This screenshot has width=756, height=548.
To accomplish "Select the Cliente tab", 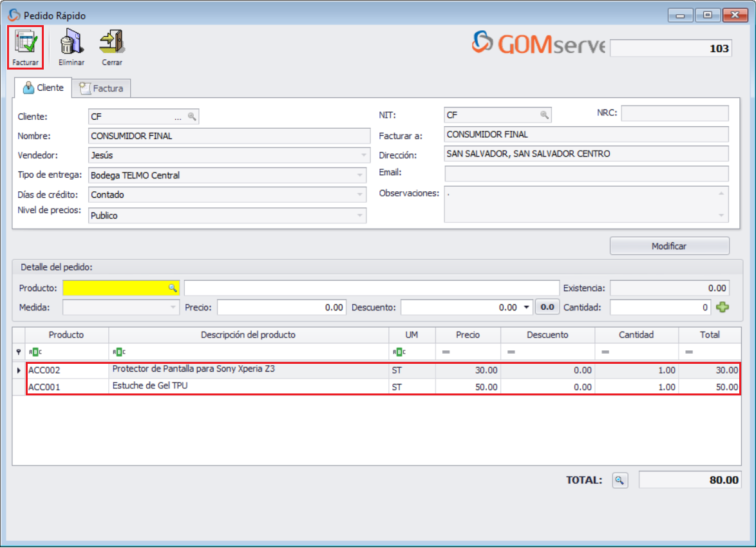I will pyautogui.click(x=43, y=88).
